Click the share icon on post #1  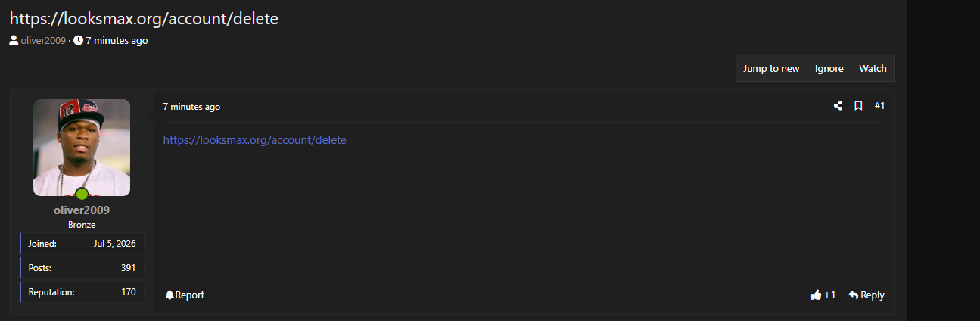[x=838, y=106]
